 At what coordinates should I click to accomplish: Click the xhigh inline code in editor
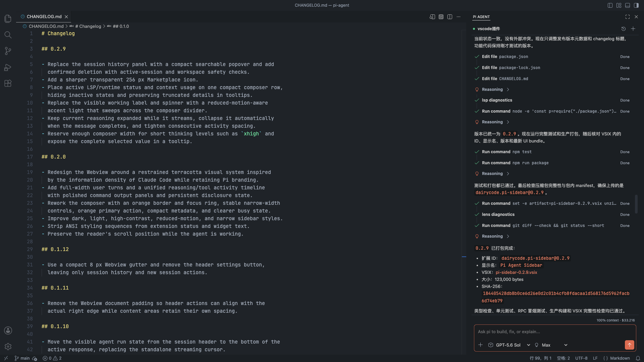click(x=251, y=134)
